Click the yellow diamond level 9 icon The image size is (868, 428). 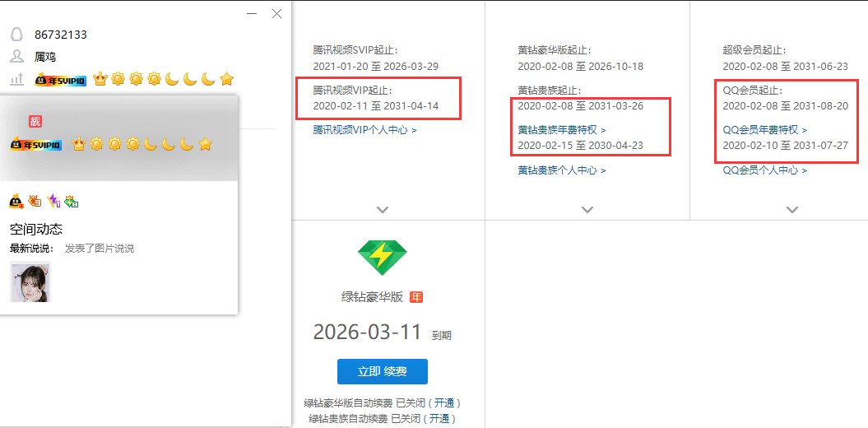(x=35, y=201)
